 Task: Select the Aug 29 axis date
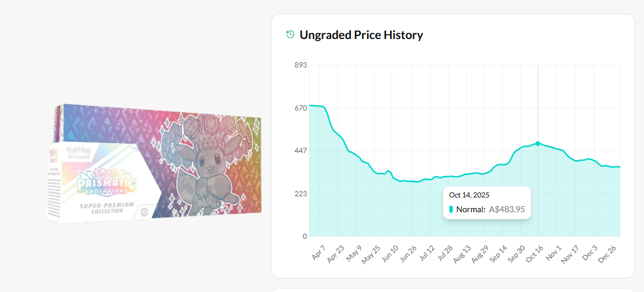click(482, 255)
